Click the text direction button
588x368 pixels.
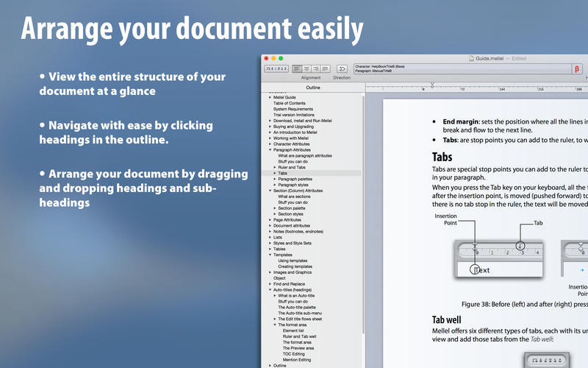342,68
